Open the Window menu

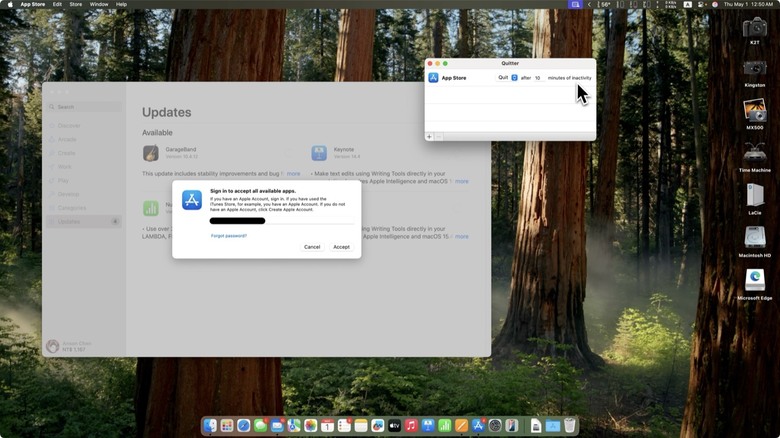tap(98, 4)
